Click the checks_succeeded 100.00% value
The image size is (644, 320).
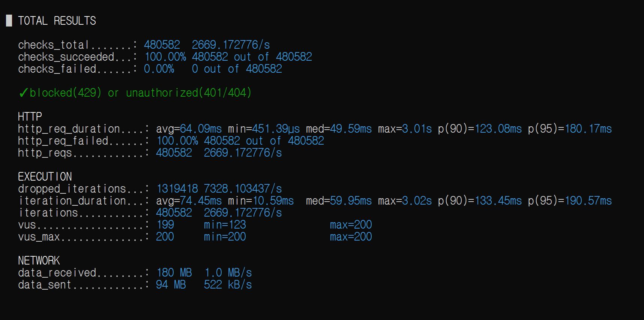(x=165, y=57)
